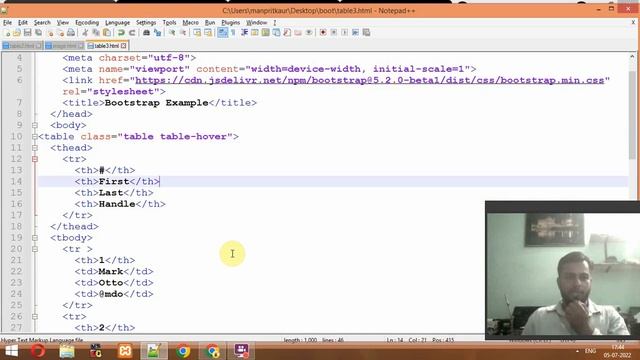The height and width of the screenshot is (360, 640).
Task: Place cursor in the Handle th line
Action: (120, 204)
